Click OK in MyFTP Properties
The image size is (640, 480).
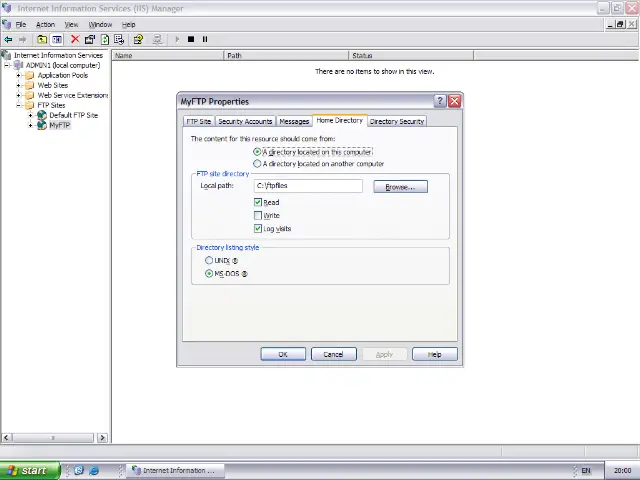(x=283, y=354)
